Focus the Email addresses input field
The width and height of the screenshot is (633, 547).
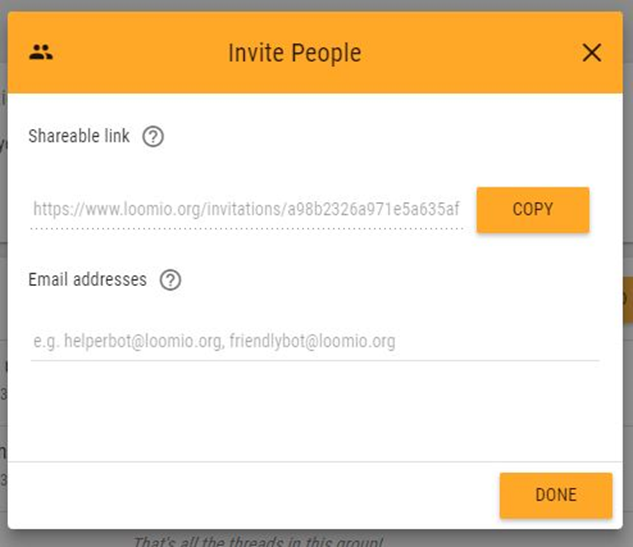pyautogui.click(x=314, y=342)
